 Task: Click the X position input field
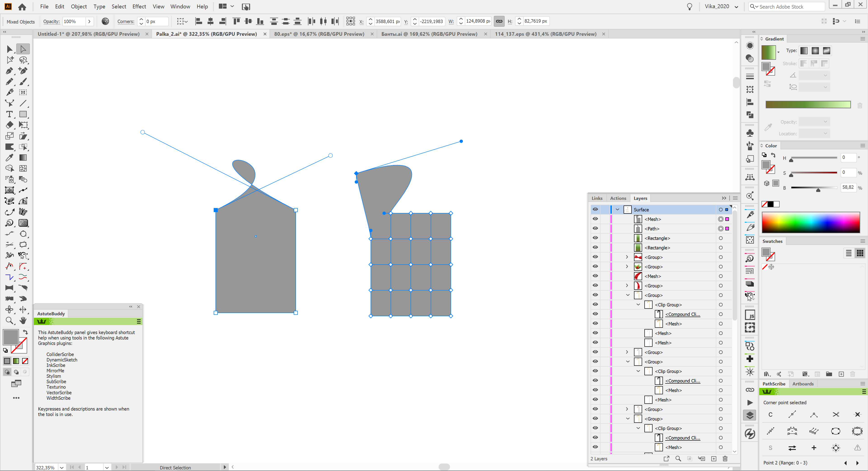(x=388, y=21)
